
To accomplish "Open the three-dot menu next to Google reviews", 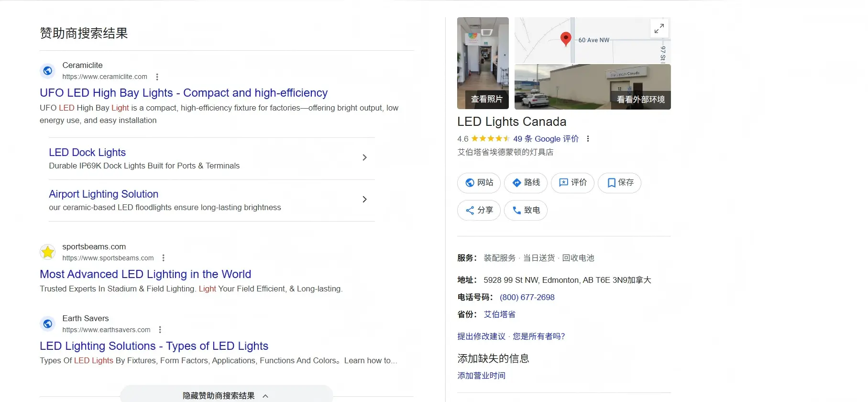I will click(588, 139).
